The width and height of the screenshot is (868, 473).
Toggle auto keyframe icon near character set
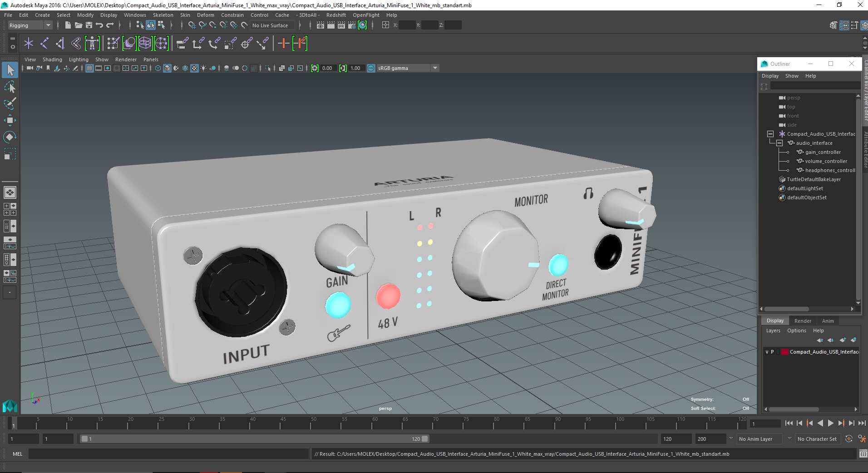coord(849,439)
